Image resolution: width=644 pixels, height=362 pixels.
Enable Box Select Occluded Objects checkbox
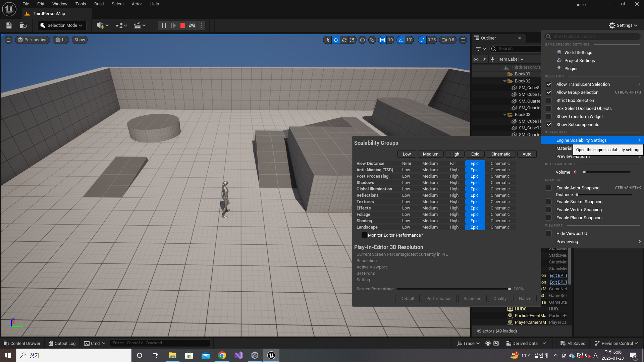click(x=549, y=108)
